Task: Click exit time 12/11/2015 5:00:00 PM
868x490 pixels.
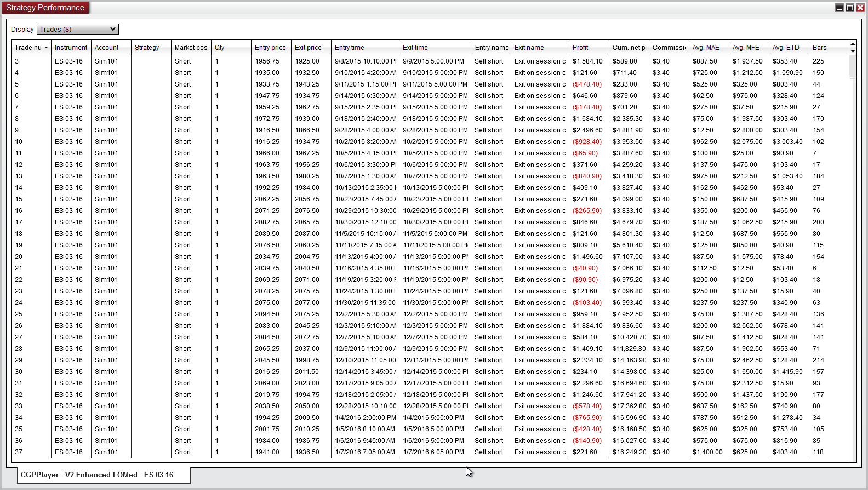Action: [x=436, y=360]
